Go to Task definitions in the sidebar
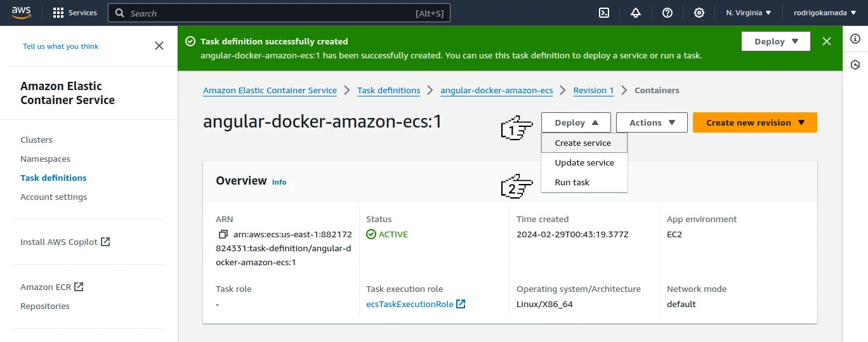The image size is (868, 342). click(53, 178)
